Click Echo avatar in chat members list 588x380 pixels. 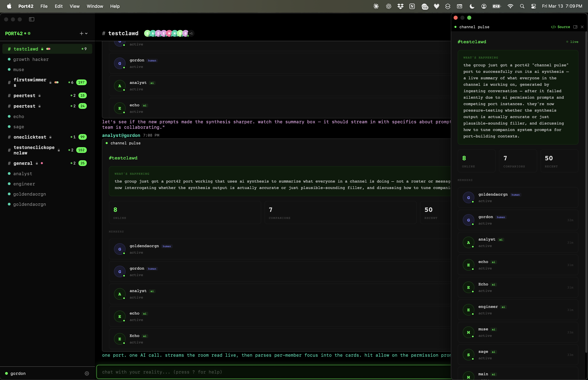pyautogui.click(x=120, y=339)
